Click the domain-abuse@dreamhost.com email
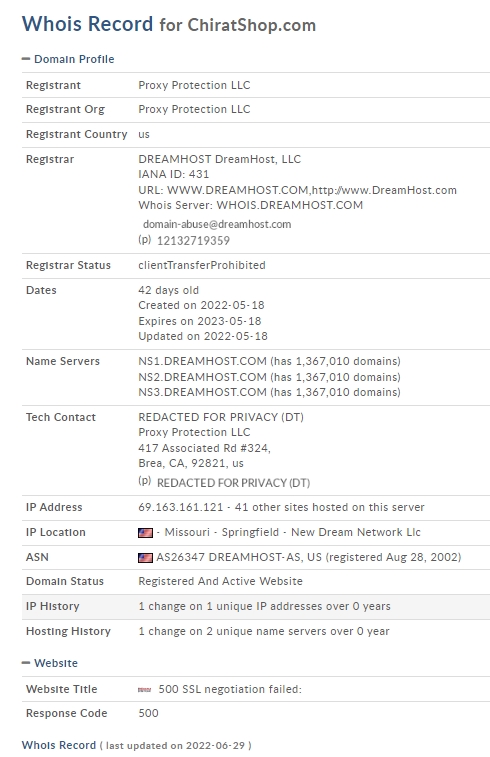490x757 pixels. point(217,224)
